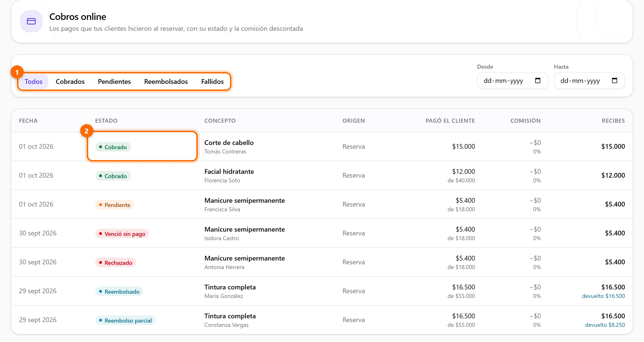Select the Facial hidratante concept
The height and width of the screenshot is (342, 644).
click(x=229, y=171)
